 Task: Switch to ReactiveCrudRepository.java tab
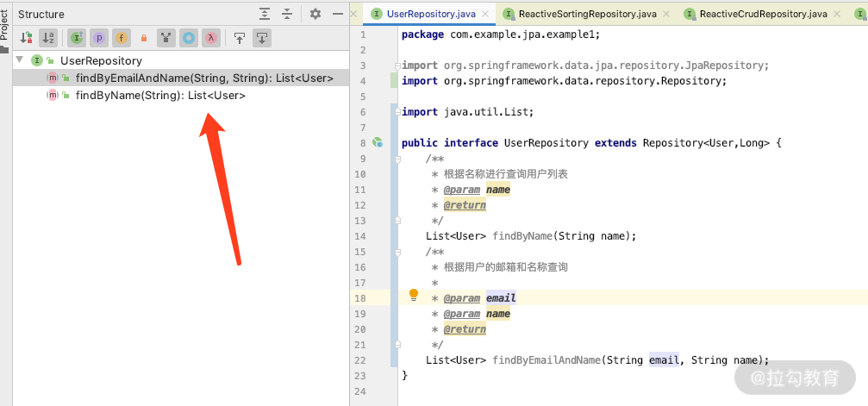coord(764,14)
